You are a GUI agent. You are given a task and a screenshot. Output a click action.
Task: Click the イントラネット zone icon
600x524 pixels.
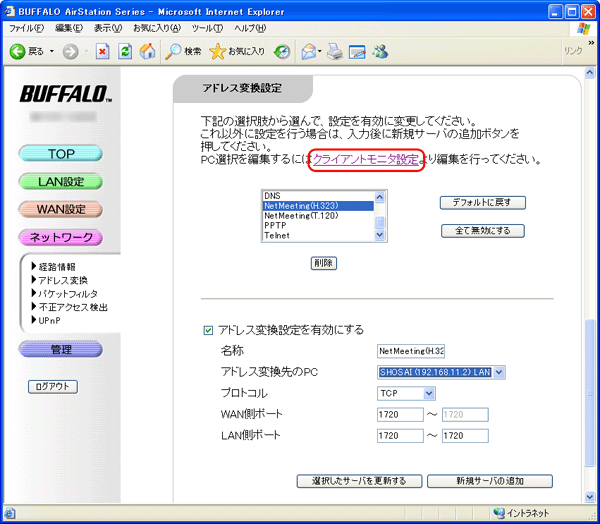499,513
